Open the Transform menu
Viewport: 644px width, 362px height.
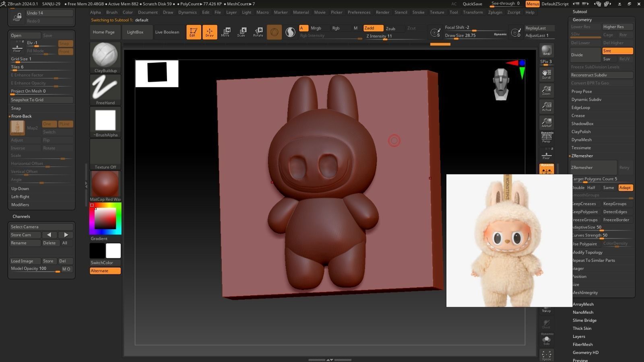pos(473,12)
